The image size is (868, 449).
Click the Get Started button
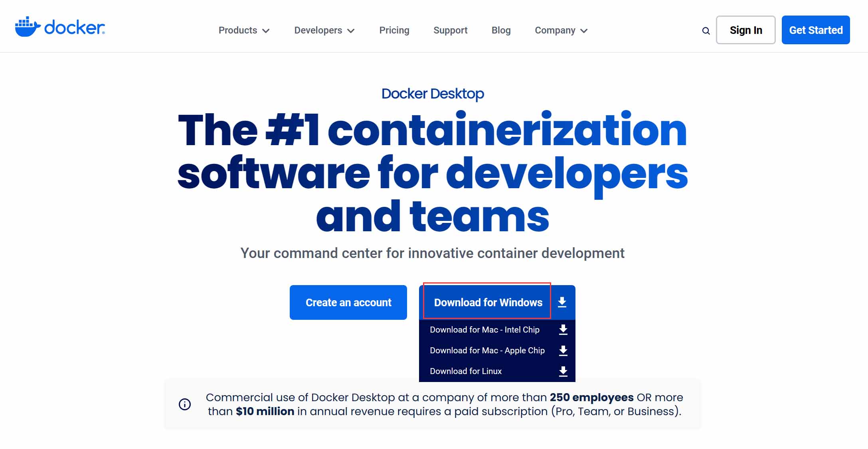point(816,30)
